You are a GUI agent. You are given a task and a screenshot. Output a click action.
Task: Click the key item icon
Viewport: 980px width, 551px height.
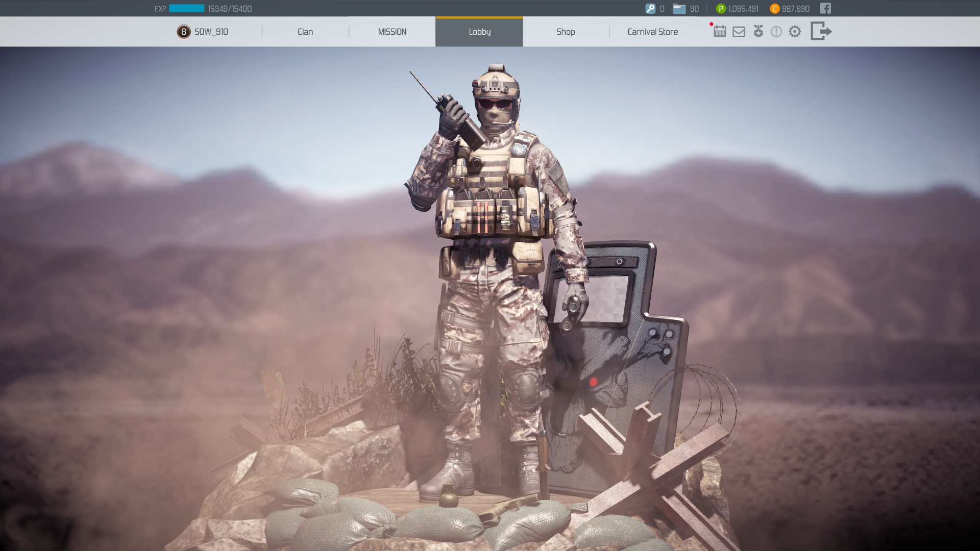coord(650,9)
